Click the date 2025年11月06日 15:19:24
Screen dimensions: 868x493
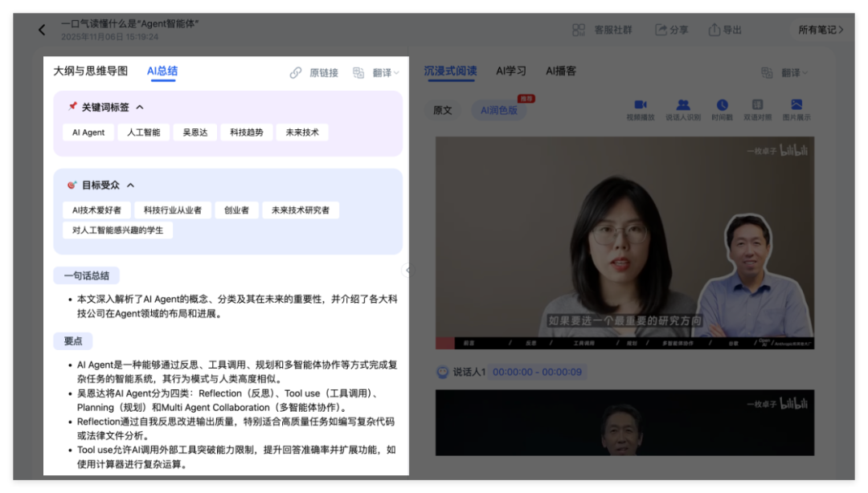[109, 36]
